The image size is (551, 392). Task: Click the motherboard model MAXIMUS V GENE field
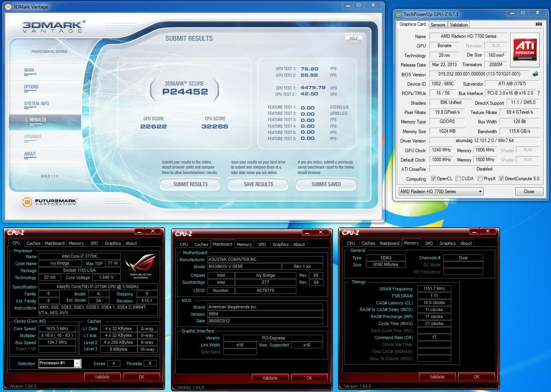click(244, 267)
